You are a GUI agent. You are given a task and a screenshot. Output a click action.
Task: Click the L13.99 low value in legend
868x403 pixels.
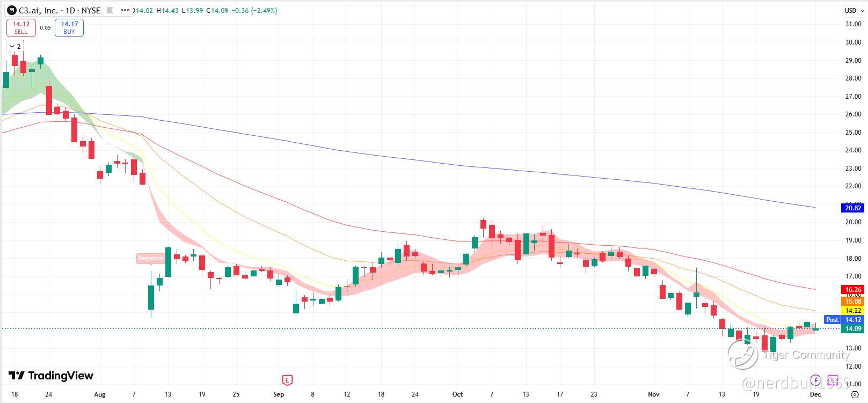tap(192, 11)
